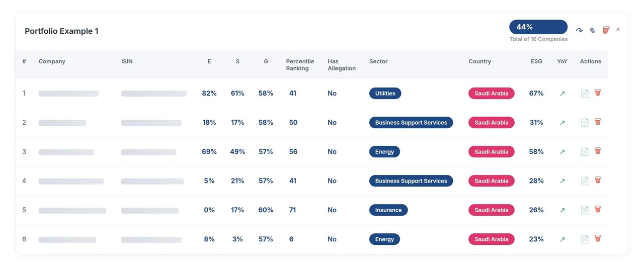The width and height of the screenshot is (644, 271).
Task: Click Business Support Services tag in row 4
Action: [411, 180]
